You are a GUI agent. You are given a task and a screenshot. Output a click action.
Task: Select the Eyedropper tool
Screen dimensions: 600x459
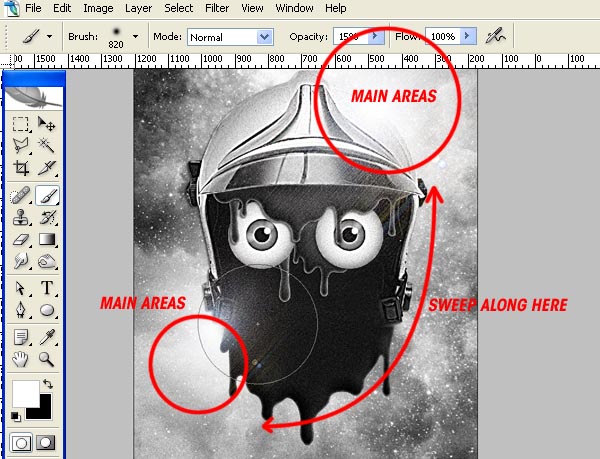(x=47, y=337)
